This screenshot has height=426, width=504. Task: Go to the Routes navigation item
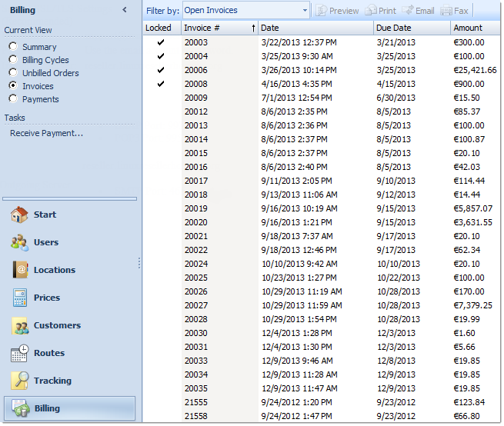tap(49, 353)
